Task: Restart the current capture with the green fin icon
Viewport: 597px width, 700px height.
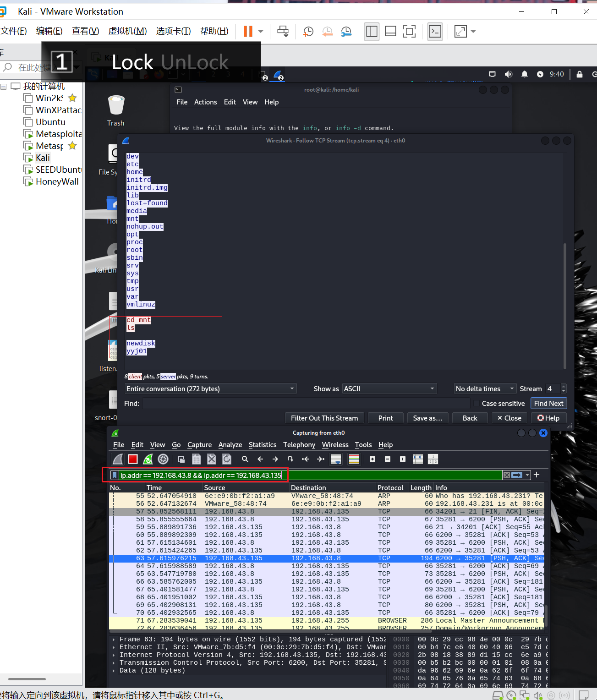Action: [x=148, y=459]
